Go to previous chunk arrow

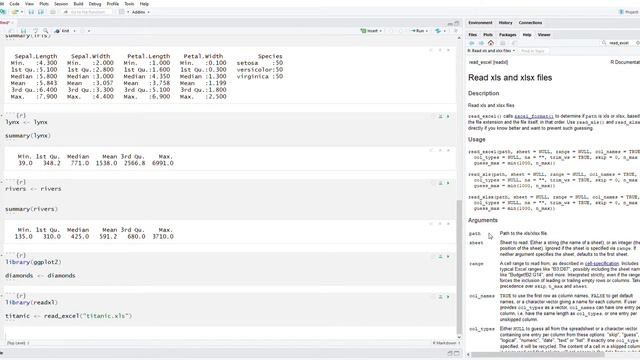pyautogui.click(x=391, y=31)
